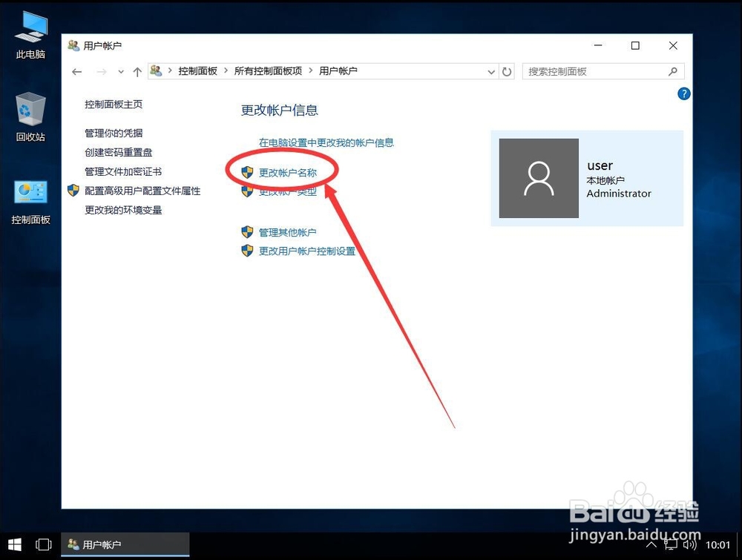
Task: Open the address bar dropdown arrow
Action: click(490, 71)
